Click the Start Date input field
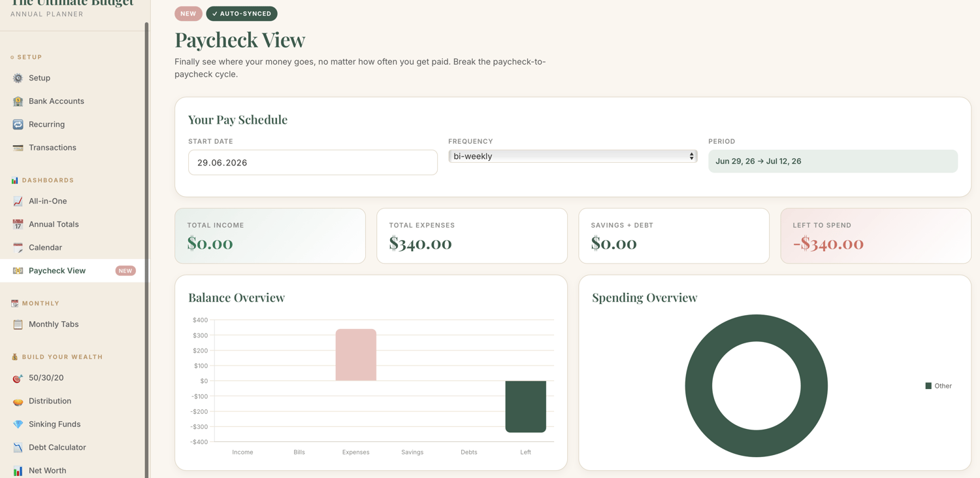980x478 pixels. [313, 163]
